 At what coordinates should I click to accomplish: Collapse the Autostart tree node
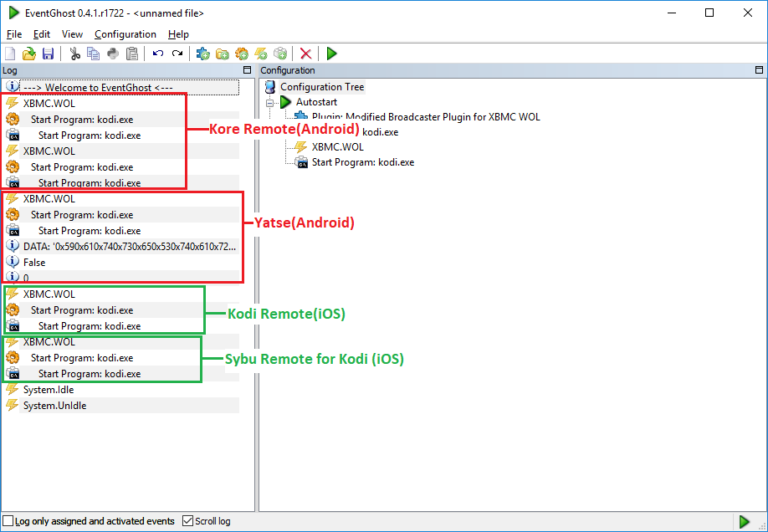pos(269,103)
